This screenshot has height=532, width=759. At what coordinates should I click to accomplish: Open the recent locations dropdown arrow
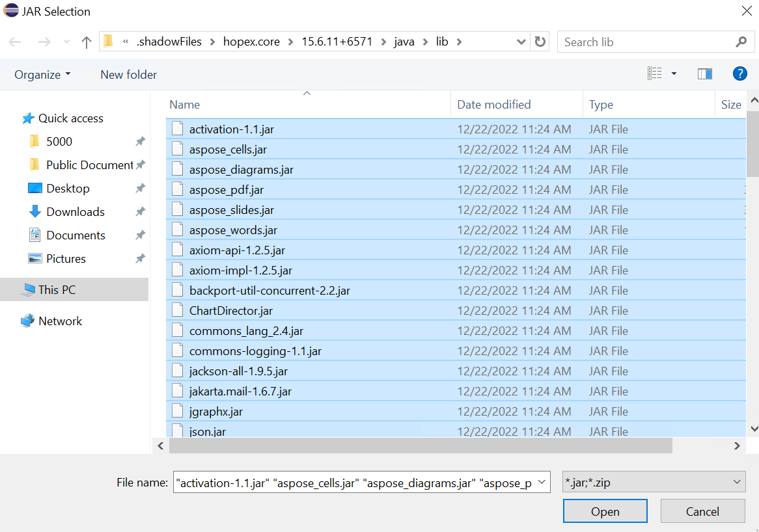pos(66,42)
